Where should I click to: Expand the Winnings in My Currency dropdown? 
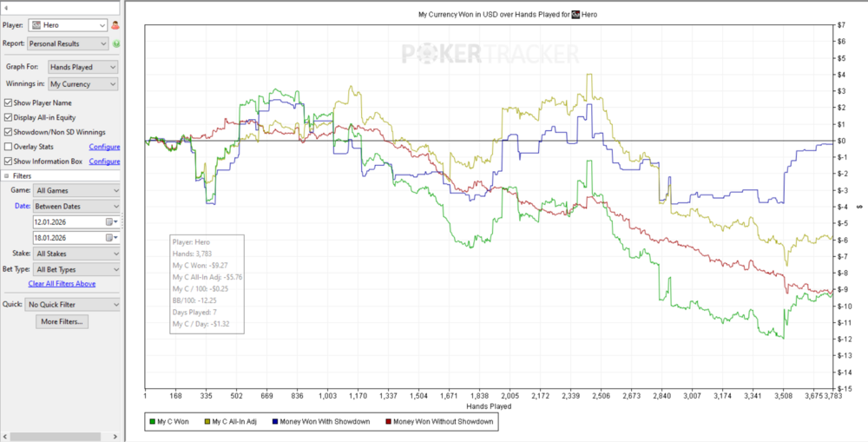coord(82,84)
